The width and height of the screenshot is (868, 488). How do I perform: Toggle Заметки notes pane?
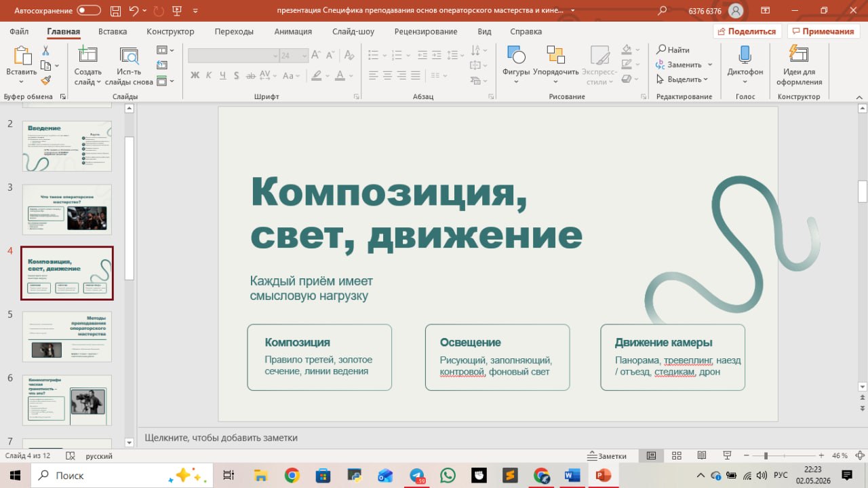[607, 456]
